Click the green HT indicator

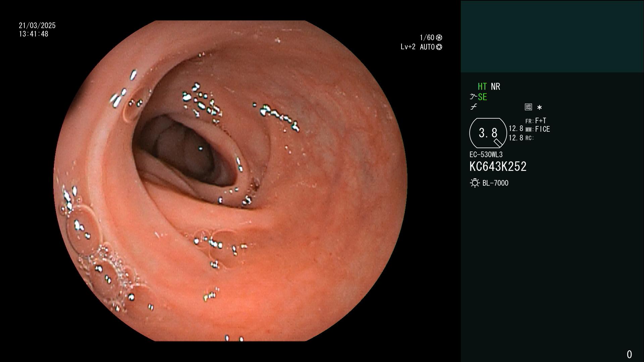(482, 86)
